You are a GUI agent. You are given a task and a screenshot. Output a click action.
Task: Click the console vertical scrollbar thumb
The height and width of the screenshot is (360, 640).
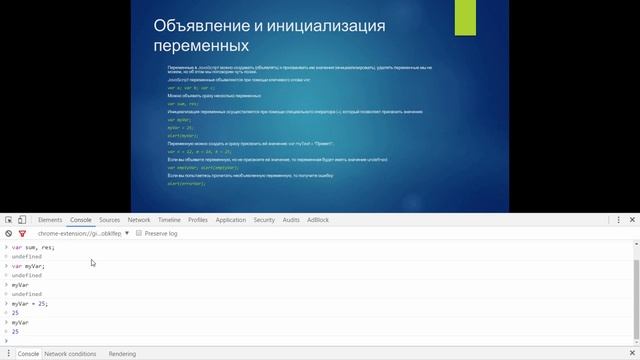point(636,299)
